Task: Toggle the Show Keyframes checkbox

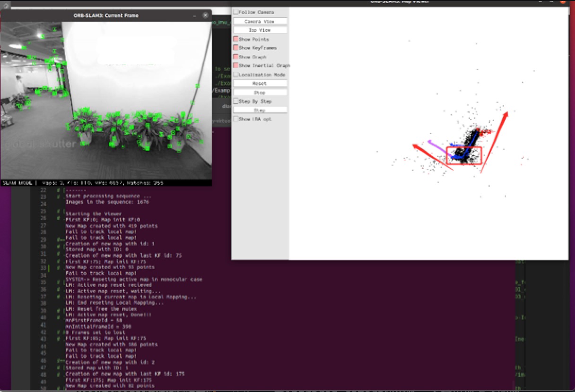Action: click(235, 48)
